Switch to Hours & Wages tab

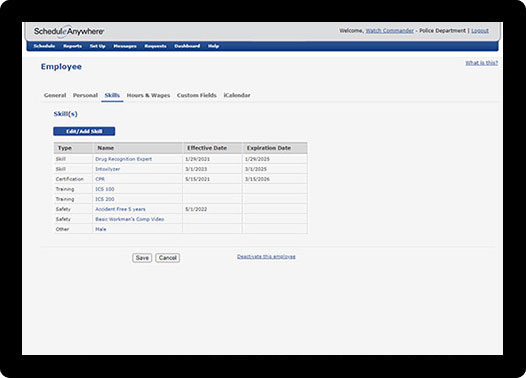coord(148,95)
